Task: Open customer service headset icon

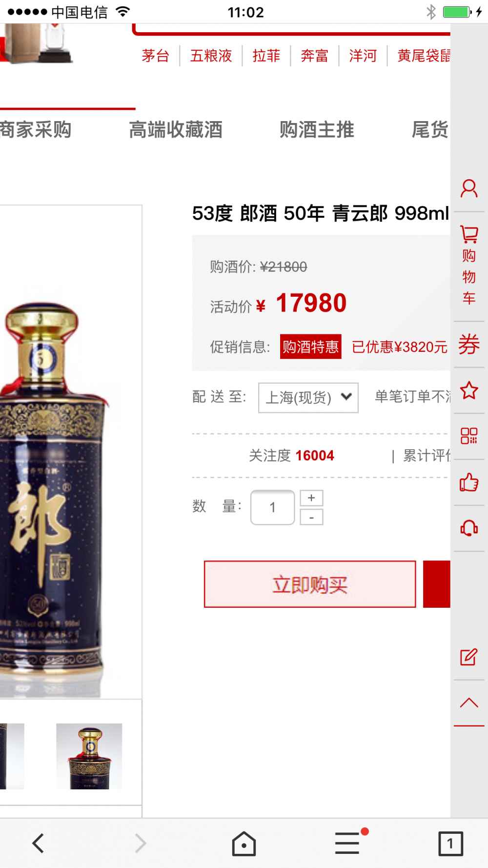Action: click(469, 528)
